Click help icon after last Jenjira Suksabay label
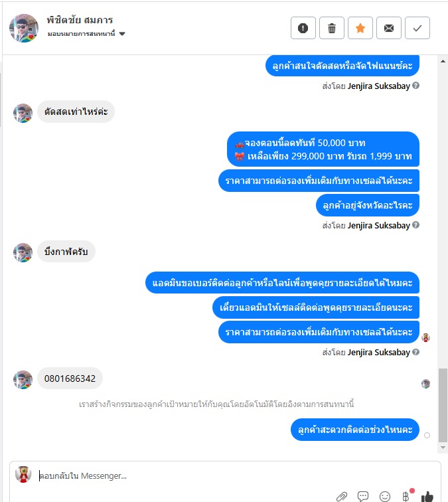Viewport: 448px width, 502px height. 415,352
